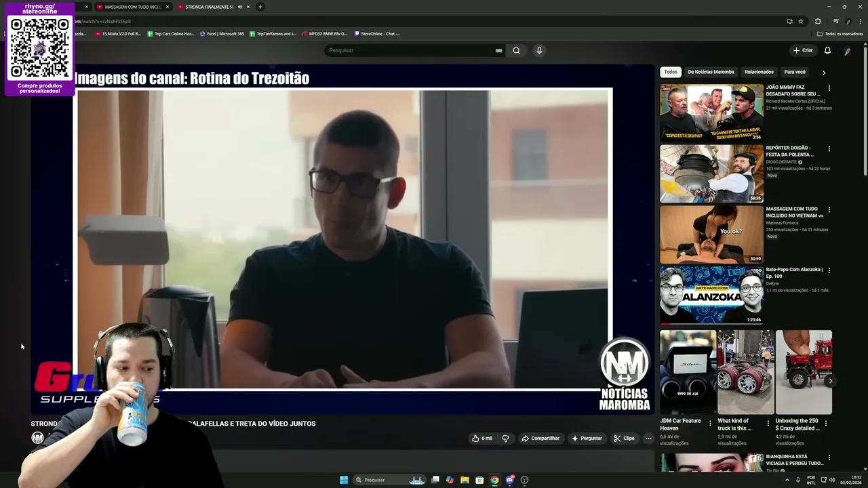Open options menu for Bate-Papo Com Alanzoka

pyautogui.click(x=829, y=270)
